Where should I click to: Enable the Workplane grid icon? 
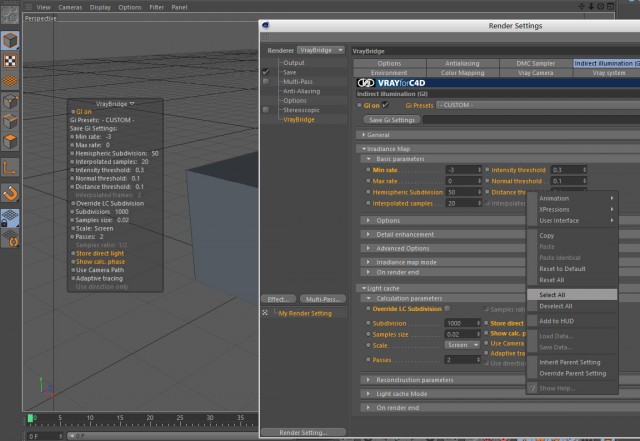[10, 81]
